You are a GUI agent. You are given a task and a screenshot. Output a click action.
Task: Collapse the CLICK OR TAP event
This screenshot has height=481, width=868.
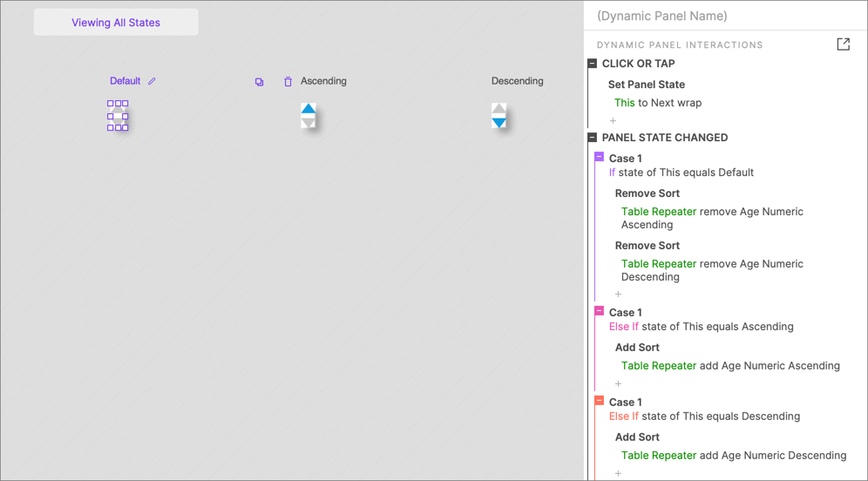(593, 64)
